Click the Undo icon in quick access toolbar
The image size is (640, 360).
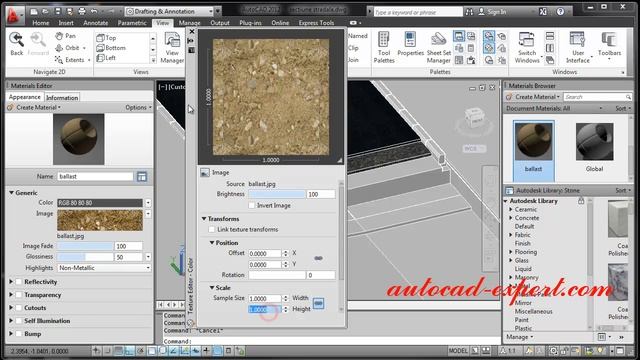click(94, 11)
